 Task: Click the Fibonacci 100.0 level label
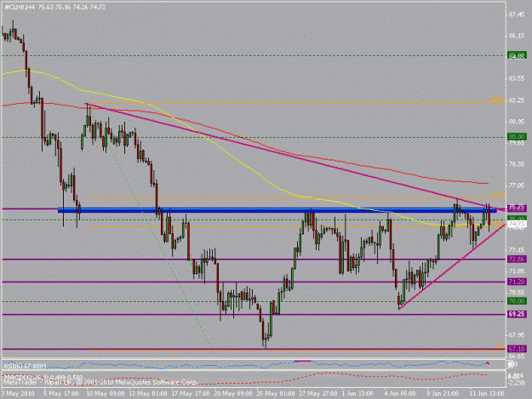pos(497,100)
